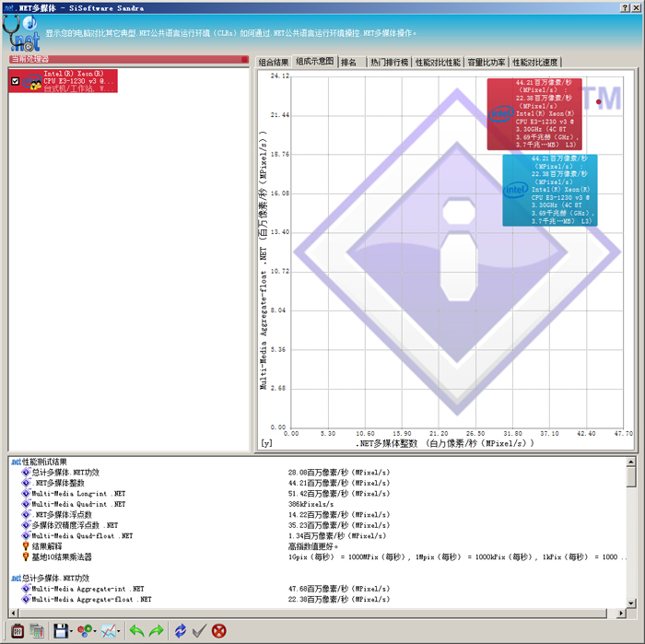Switch to the 性能对比速度 tab

click(535, 62)
